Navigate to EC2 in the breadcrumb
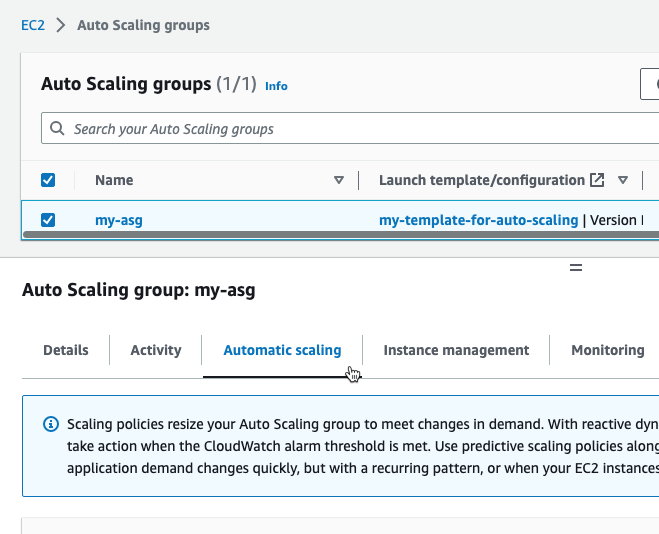The image size is (659, 534). tap(33, 25)
